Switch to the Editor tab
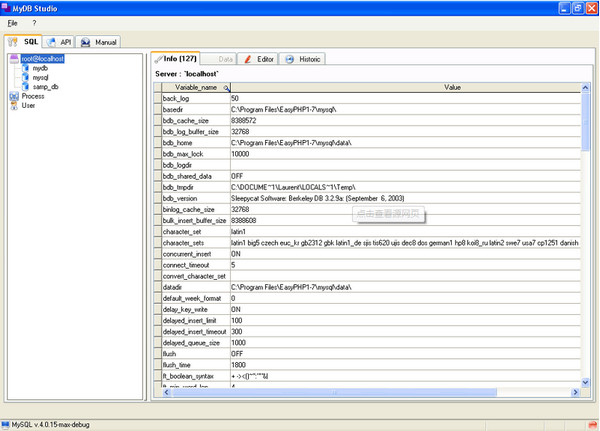 [259, 59]
